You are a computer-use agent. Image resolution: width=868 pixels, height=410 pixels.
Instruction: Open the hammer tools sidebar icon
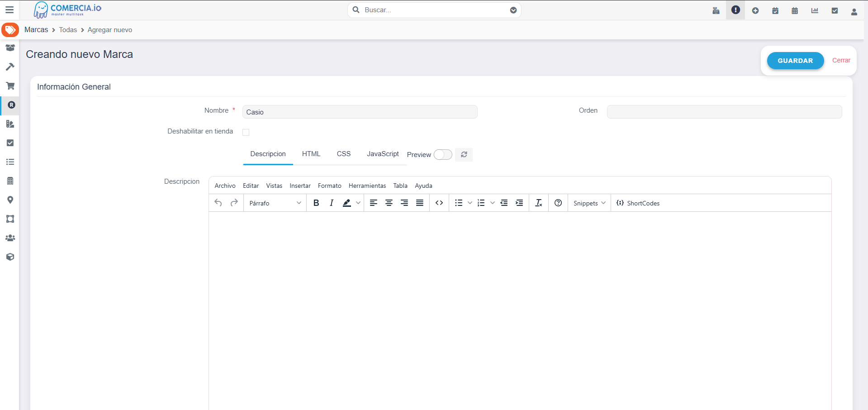pyautogui.click(x=10, y=67)
